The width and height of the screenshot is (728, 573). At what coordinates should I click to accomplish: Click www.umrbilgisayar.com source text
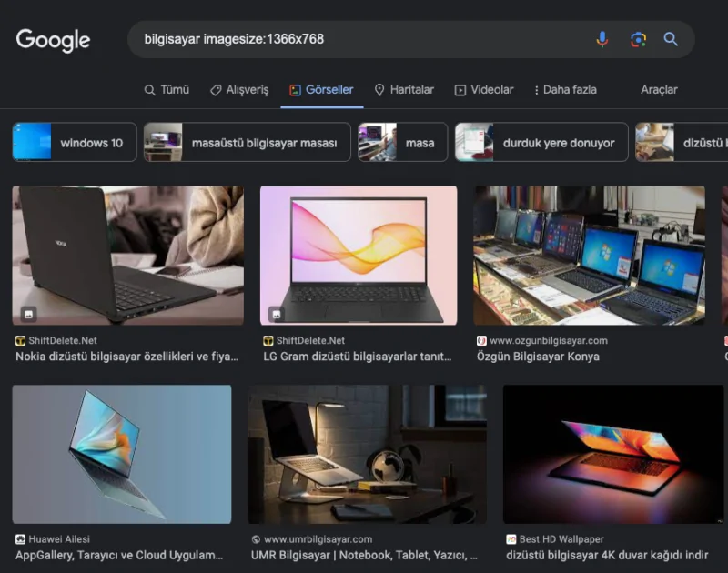[x=318, y=539]
